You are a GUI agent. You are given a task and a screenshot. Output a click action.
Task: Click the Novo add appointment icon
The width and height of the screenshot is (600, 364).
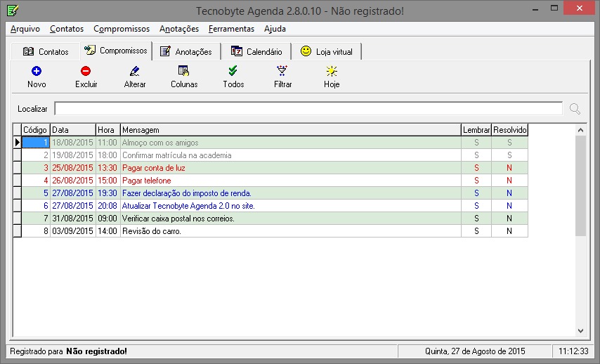(x=37, y=71)
